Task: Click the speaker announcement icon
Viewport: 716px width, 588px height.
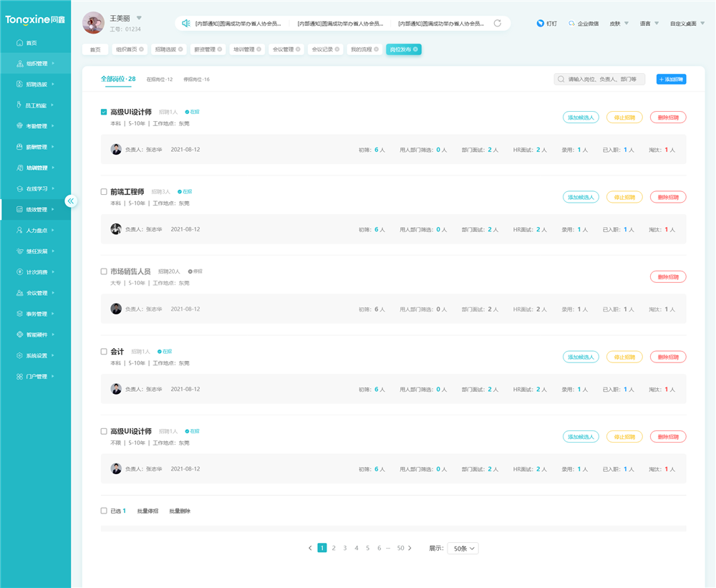Action: tap(186, 24)
